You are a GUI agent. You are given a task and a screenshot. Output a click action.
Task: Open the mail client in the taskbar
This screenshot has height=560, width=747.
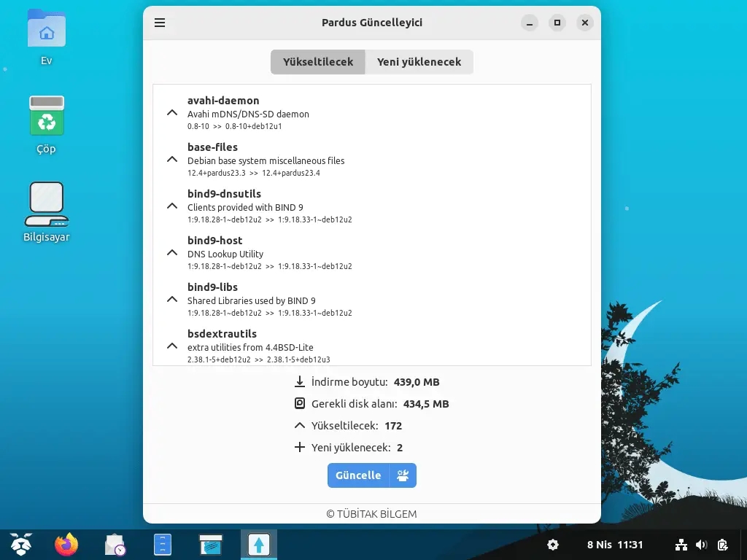click(x=115, y=544)
